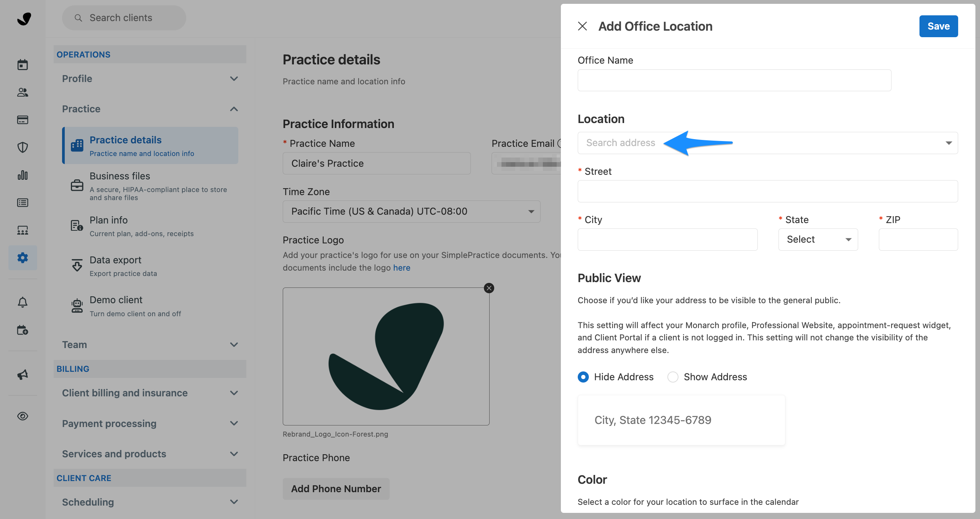Screen dimensions: 980x519
Task: Select the Hide Address radio button
Action: pyautogui.click(x=583, y=377)
